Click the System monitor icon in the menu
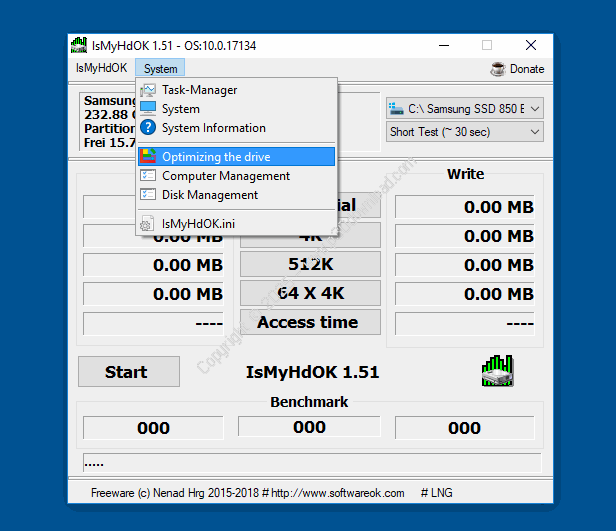Image resolution: width=616 pixels, height=531 pixels. tap(148, 109)
